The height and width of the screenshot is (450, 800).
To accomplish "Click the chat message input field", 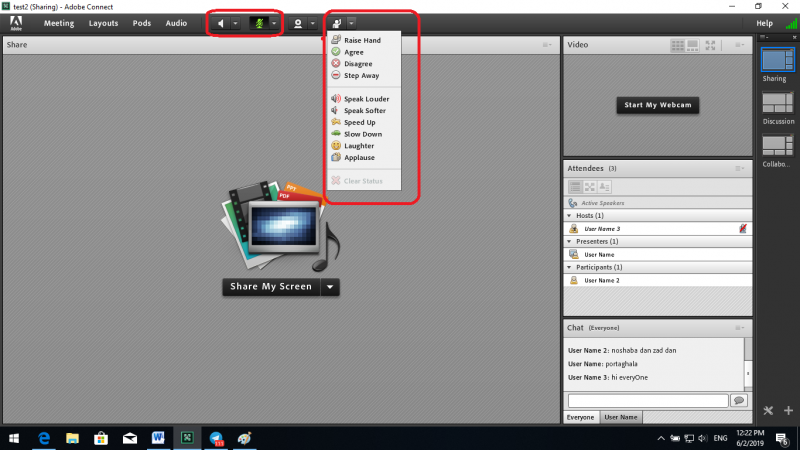I will coord(647,400).
